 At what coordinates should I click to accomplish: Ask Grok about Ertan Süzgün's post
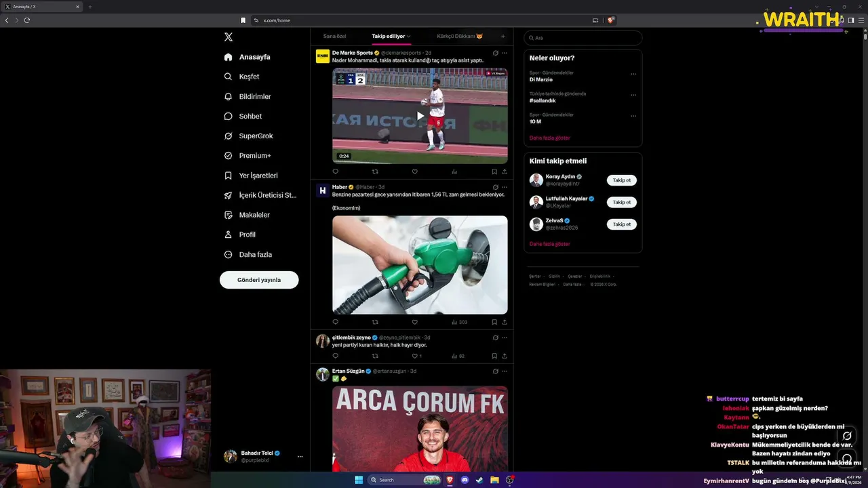(496, 371)
